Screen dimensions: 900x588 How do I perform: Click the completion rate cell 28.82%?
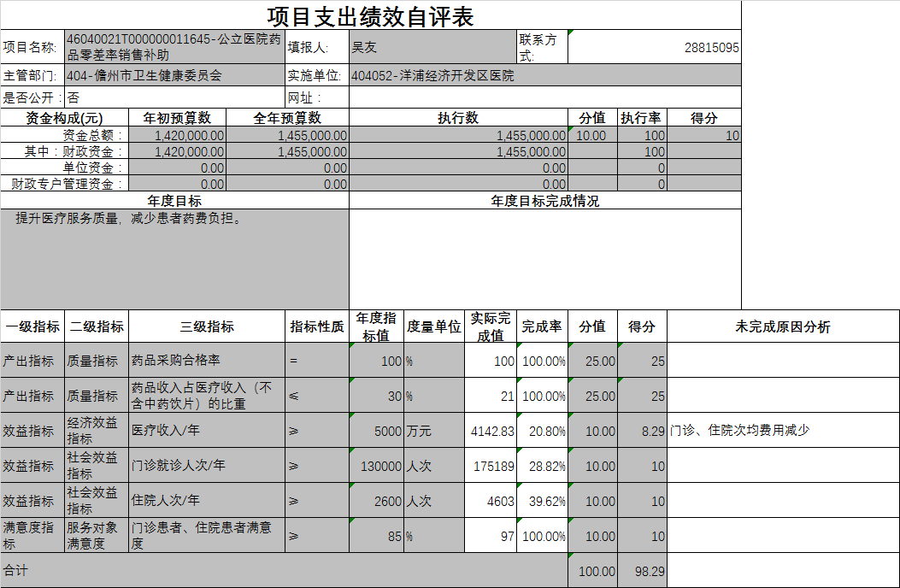(x=542, y=466)
